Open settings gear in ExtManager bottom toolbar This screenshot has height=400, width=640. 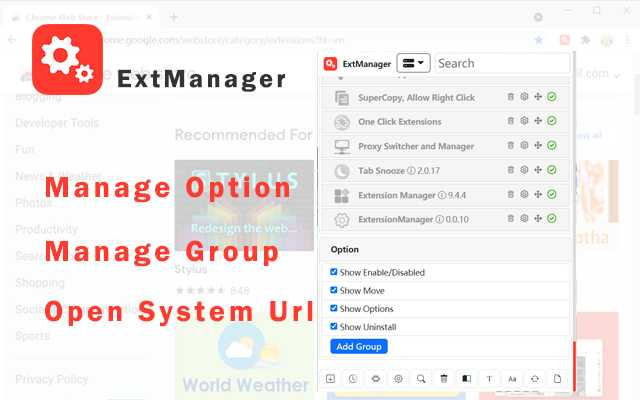pos(398,379)
